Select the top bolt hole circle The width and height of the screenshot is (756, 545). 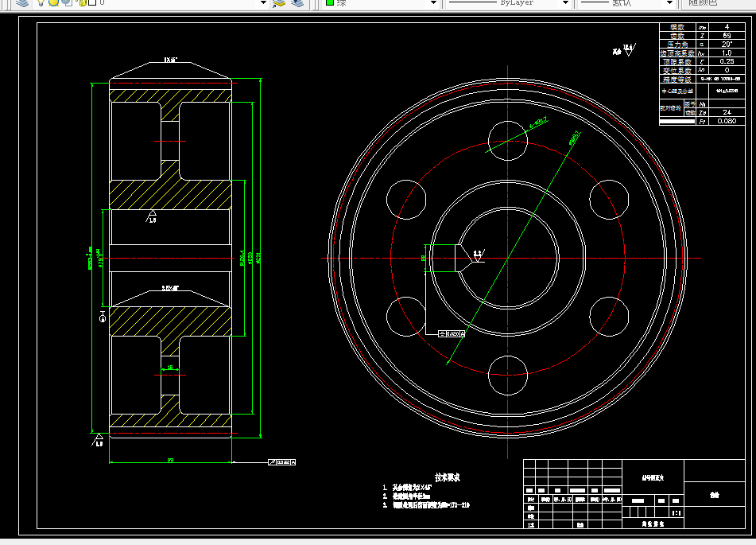[508, 141]
